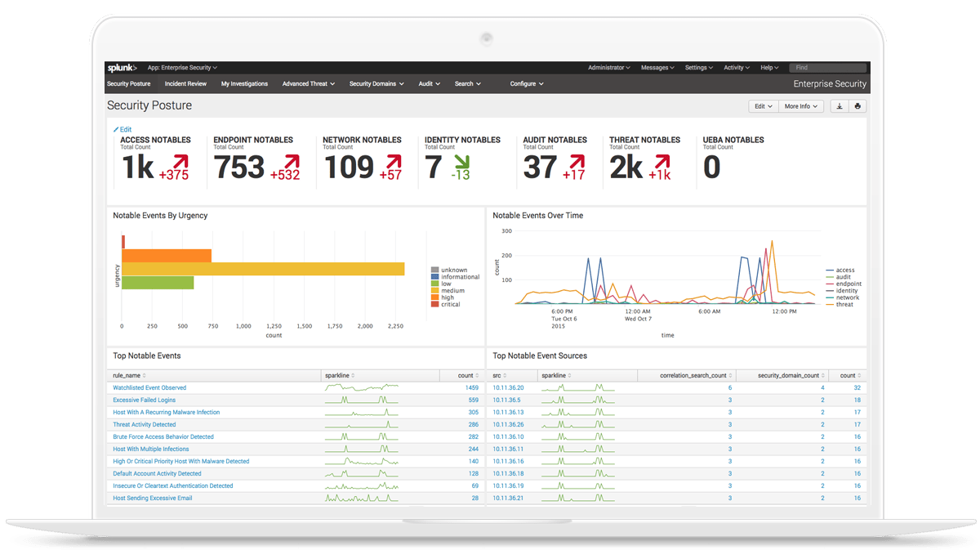Expand the Configure navigation menu

[x=527, y=83]
